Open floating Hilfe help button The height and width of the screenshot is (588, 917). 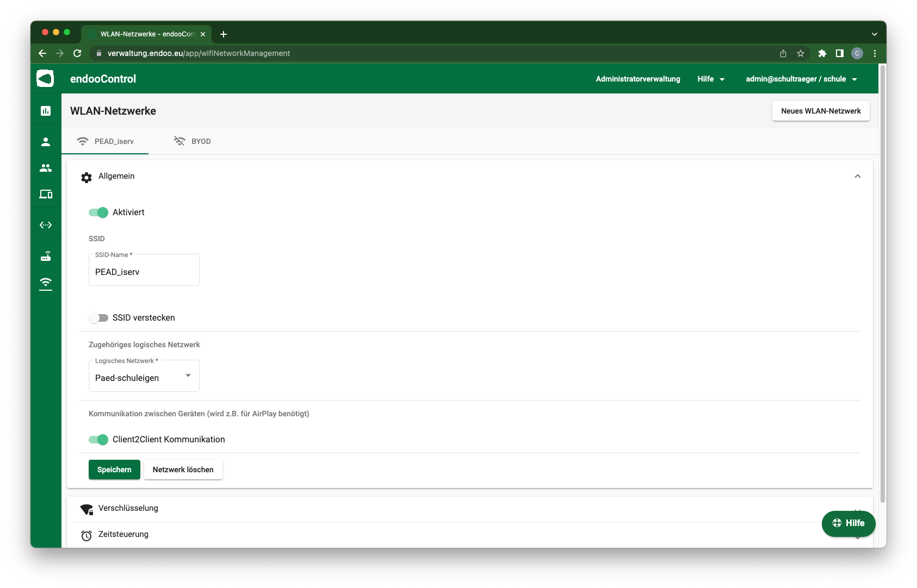pos(848,523)
